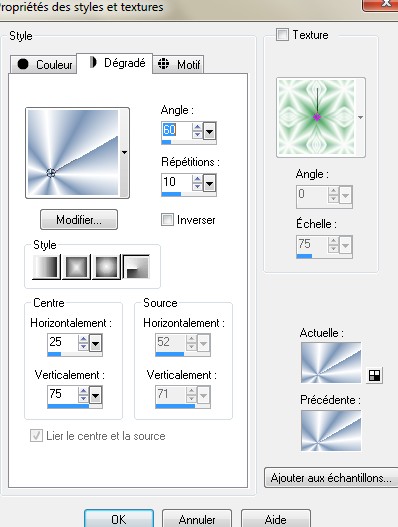
Task: Switch to the Couleur tab
Action: point(44,64)
